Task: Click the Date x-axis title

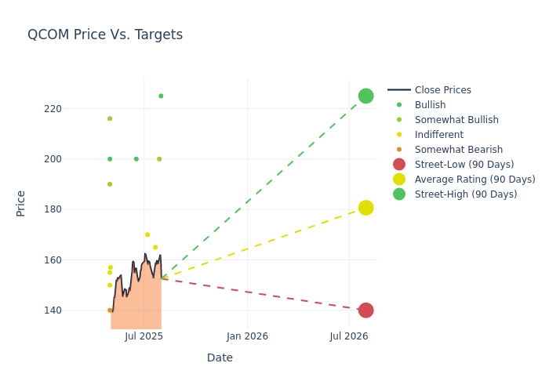Action: pyautogui.click(x=220, y=358)
